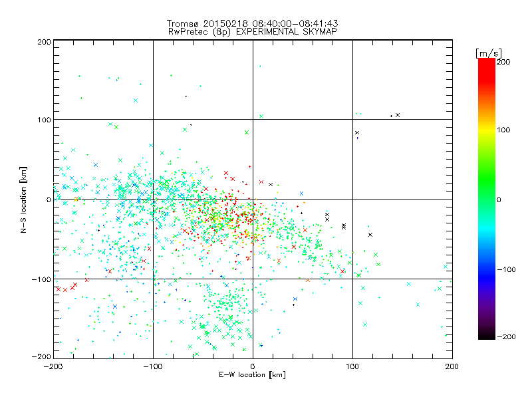
Task: Click the black X marker near east 145, north 105
Action: tap(398, 115)
